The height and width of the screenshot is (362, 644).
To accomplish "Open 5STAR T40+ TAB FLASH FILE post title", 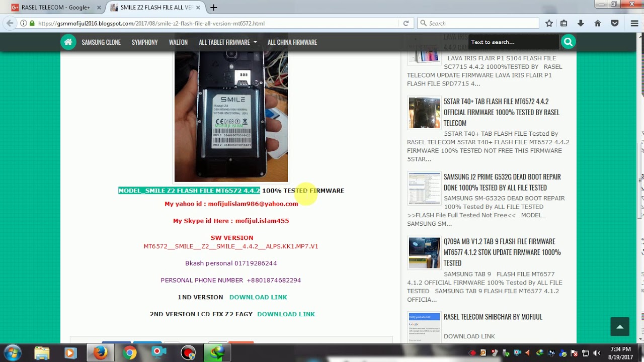I will 501,112.
